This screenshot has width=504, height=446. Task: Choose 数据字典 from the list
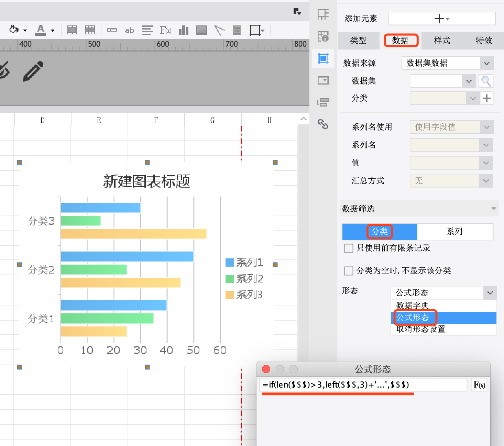tap(443, 306)
